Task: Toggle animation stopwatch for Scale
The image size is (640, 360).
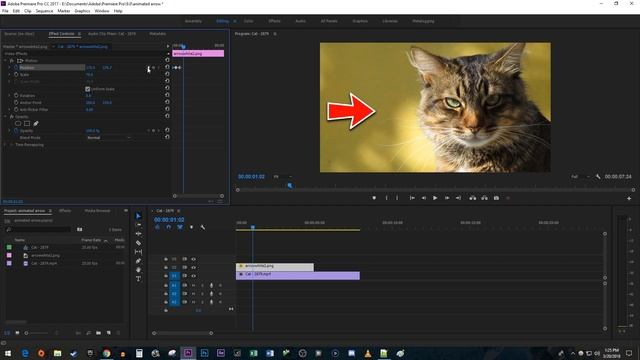Action: [16, 74]
